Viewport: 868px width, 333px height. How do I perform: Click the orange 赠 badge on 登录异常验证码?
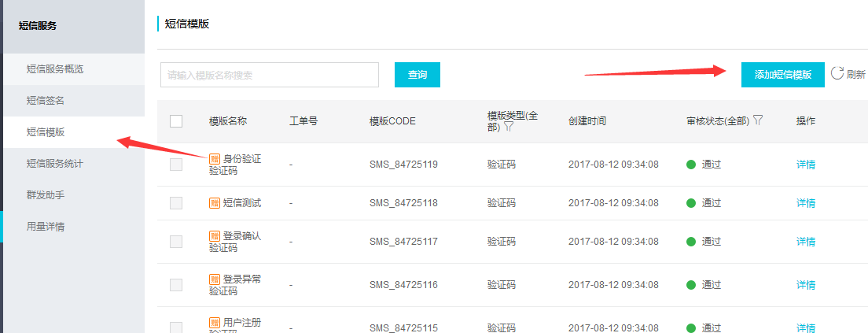[215, 279]
